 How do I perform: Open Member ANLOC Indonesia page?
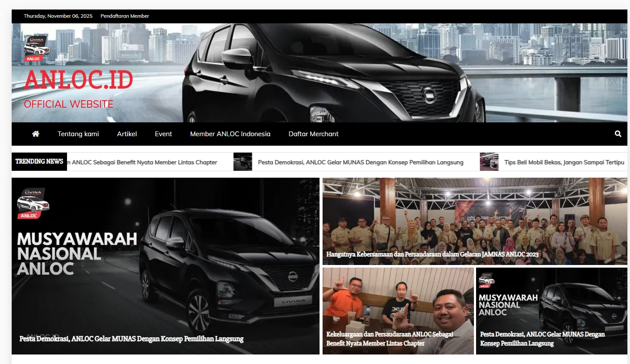(x=230, y=134)
